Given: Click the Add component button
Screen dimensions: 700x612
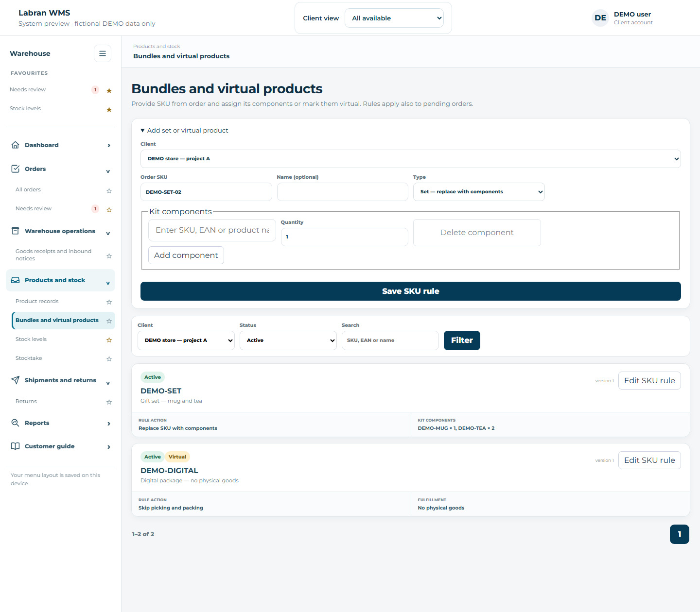Looking at the screenshot, I should 186,255.
